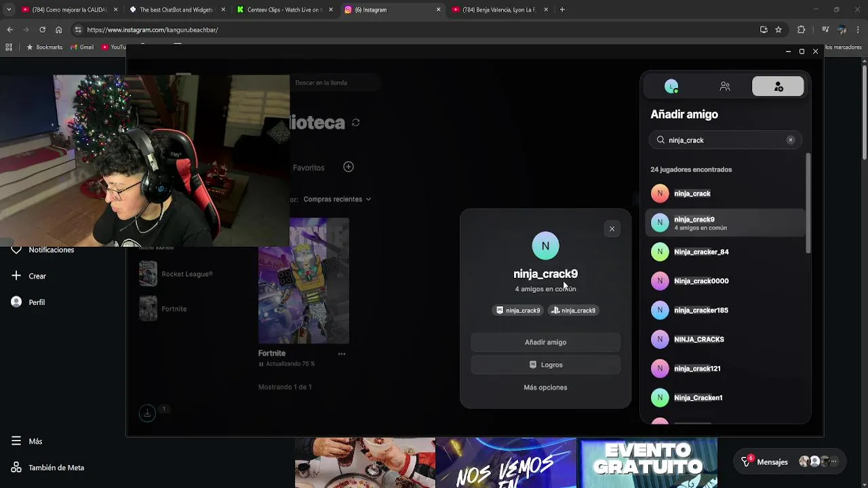Close the Instagram browser tab
The width and height of the screenshot is (868, 488).
(x=438, y=9)
